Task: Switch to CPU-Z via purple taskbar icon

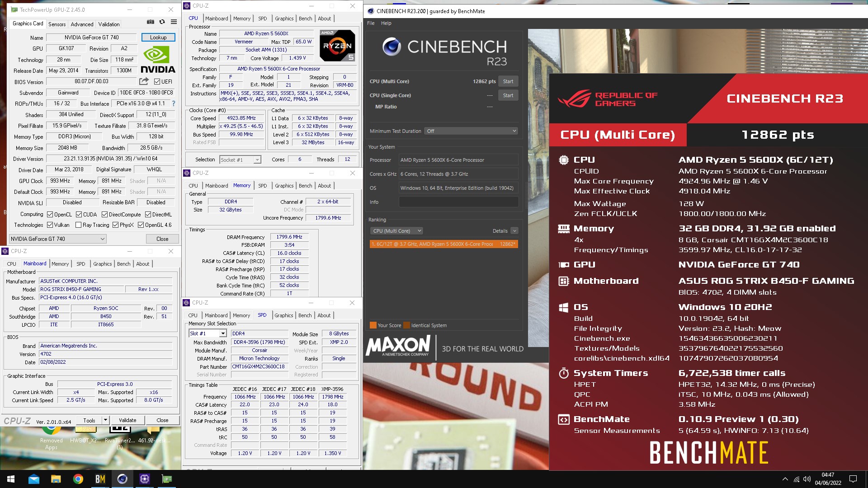Action: (145, 479)
